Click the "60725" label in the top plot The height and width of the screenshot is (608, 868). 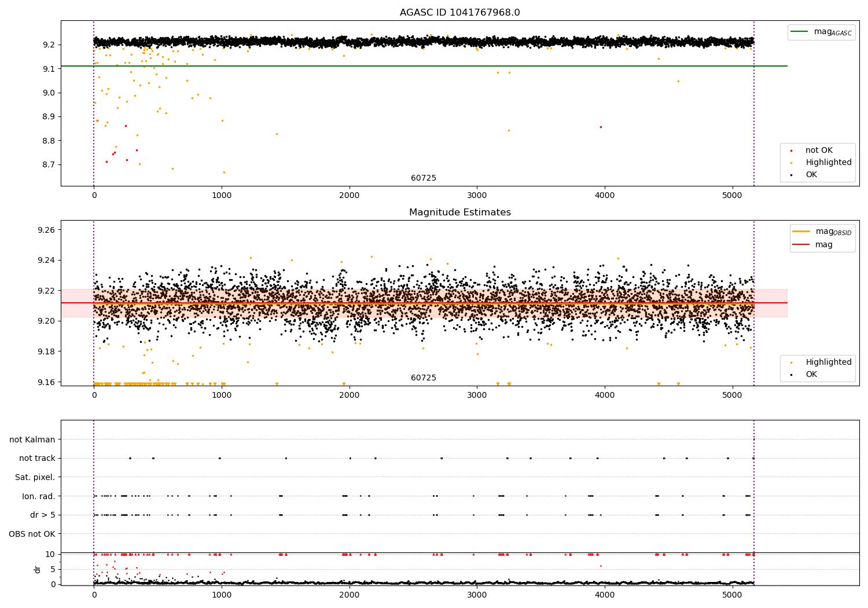[x=424, y=178]
